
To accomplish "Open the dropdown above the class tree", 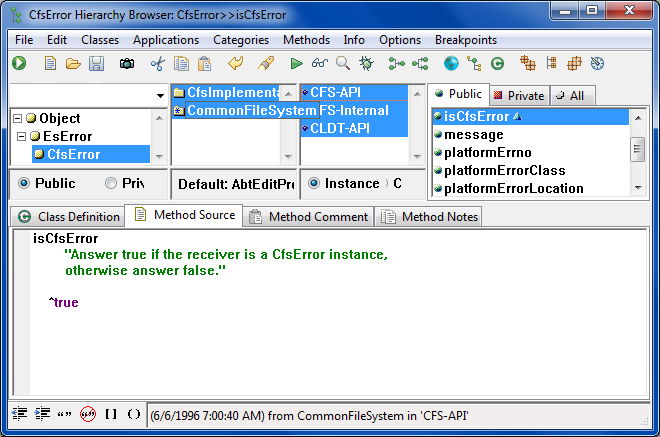I will pos(161,95).
